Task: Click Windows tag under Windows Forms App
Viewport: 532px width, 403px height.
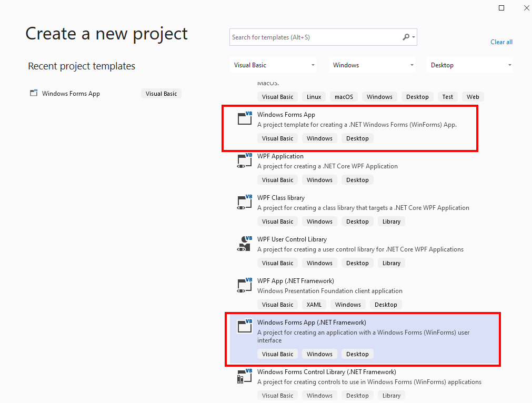Action: 319,138
